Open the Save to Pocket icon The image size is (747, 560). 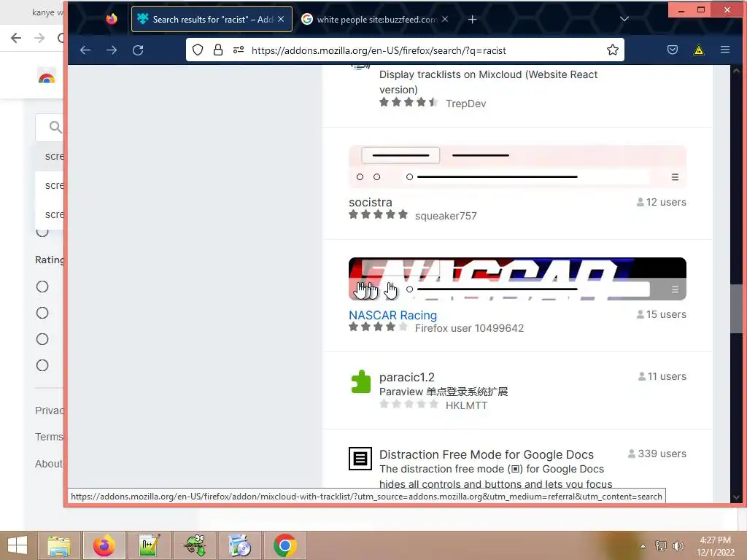(x=672, y=50)
